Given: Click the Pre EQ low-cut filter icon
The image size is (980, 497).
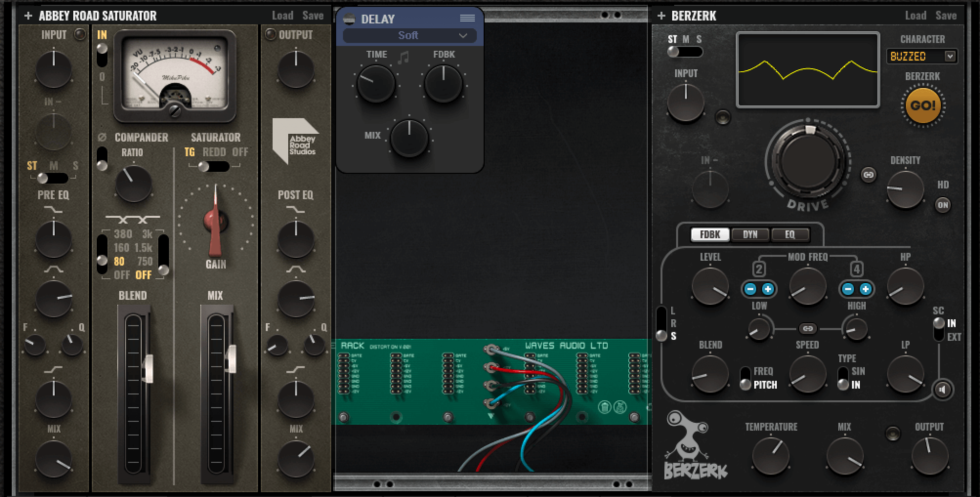Looking at the screenshot, I should point(53,370).
